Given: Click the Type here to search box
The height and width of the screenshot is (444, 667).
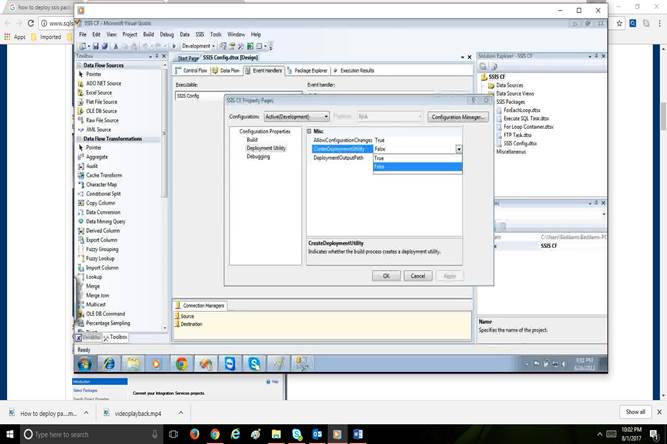Looking at the screenshot, I should 91,434.
